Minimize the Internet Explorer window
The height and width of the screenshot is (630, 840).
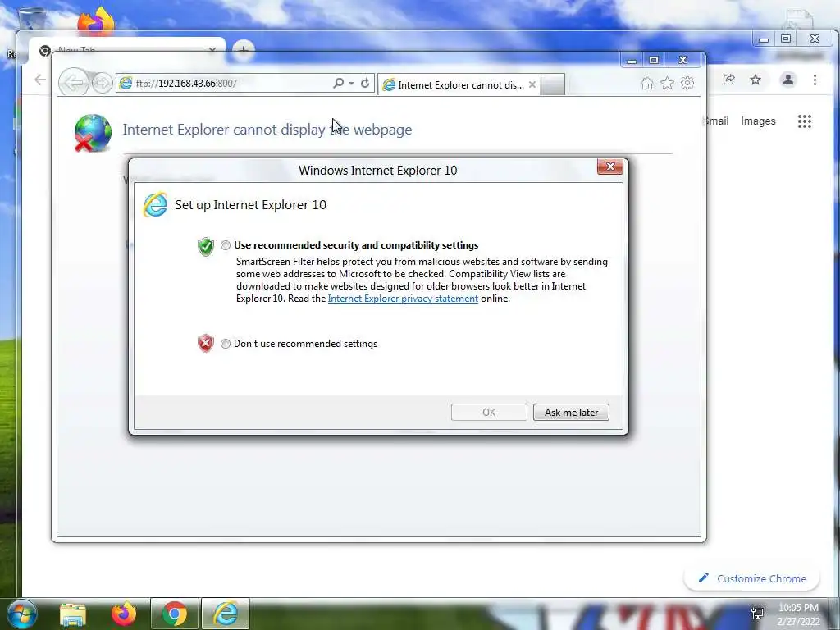[x=632, y=60]
